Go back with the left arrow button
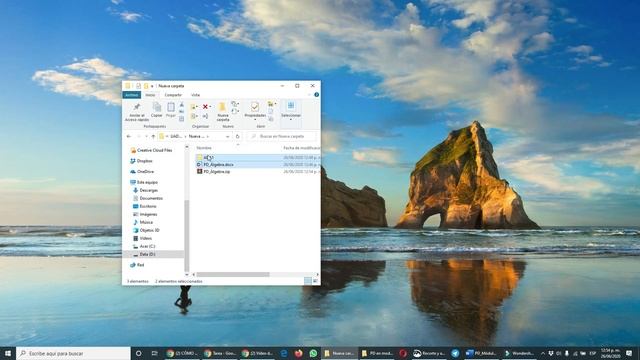The width and height of the screenshot is (640, 360). click(129, 136)
